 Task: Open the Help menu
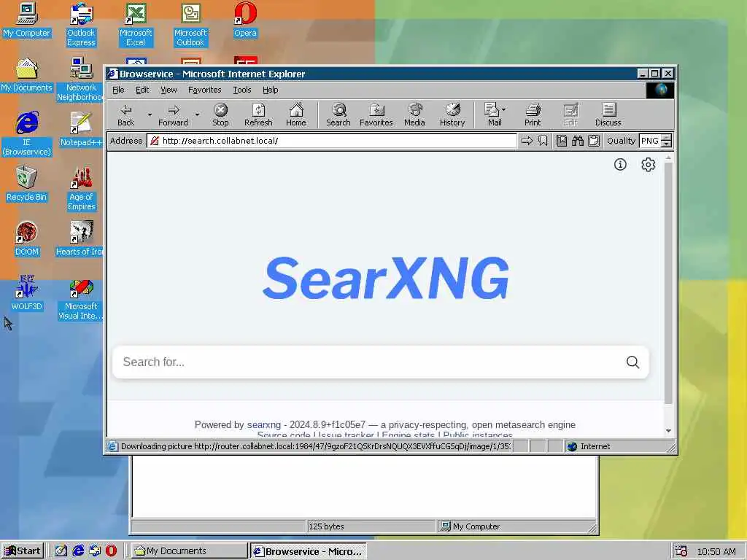pyautogui.click(x=270, y=90)
